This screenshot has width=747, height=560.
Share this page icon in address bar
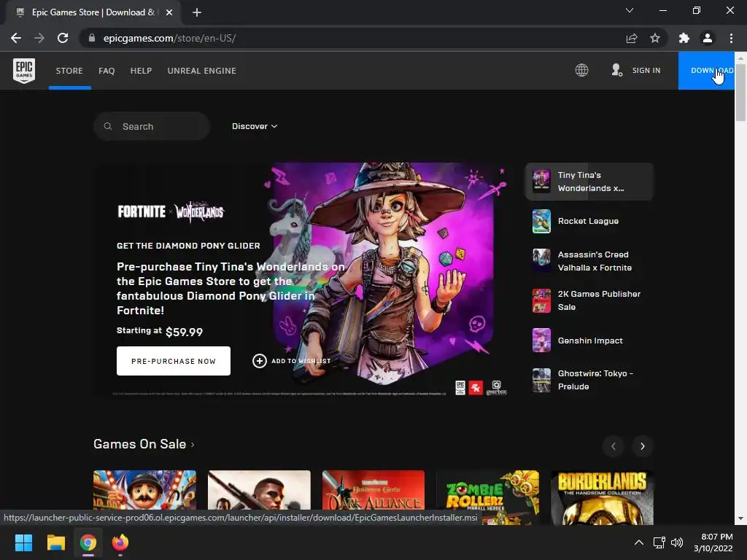pyautogui.click(x=632, y=38)
